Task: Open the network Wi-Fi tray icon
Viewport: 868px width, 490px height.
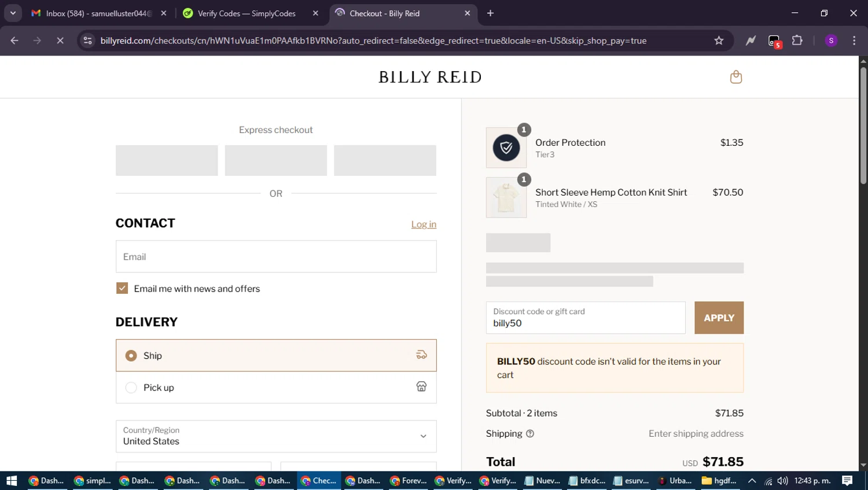Action: (768, 481)
